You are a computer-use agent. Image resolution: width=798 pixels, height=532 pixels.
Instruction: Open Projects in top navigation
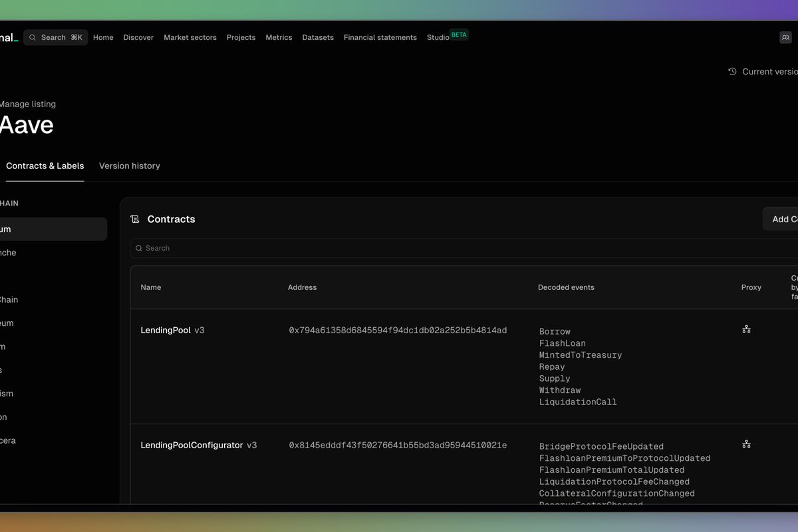tap(241, 37)
